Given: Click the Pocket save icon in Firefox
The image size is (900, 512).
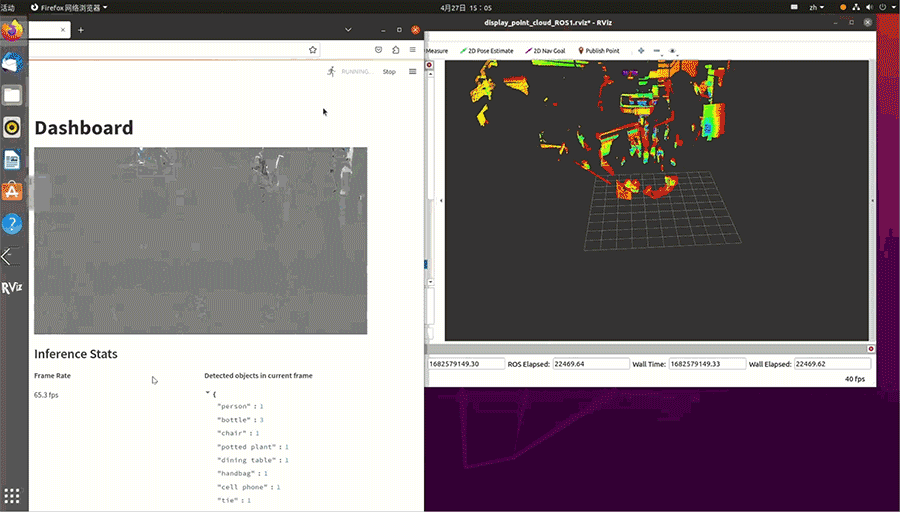Looking at the screenshot, I should [x=378, y=49].
